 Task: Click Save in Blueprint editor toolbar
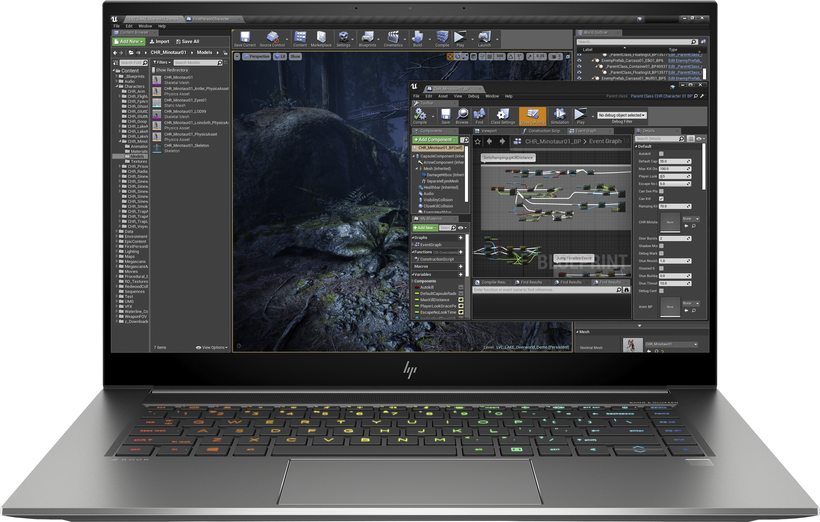coord(446,116)
